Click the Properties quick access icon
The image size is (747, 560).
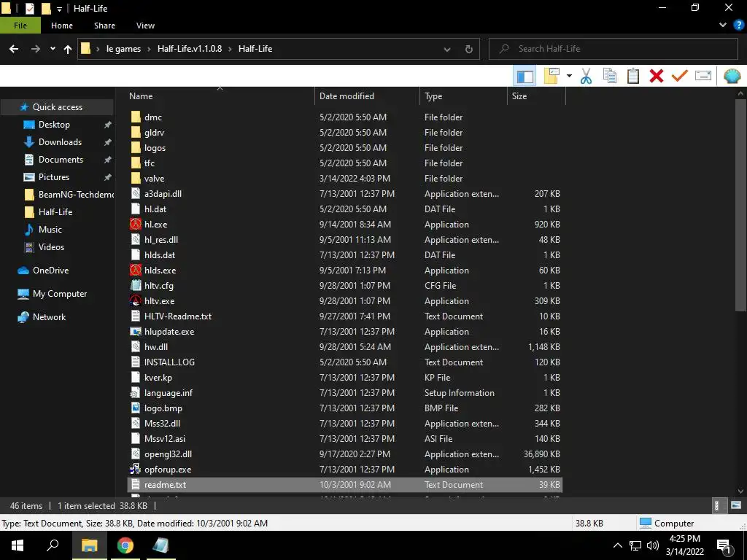30,8
